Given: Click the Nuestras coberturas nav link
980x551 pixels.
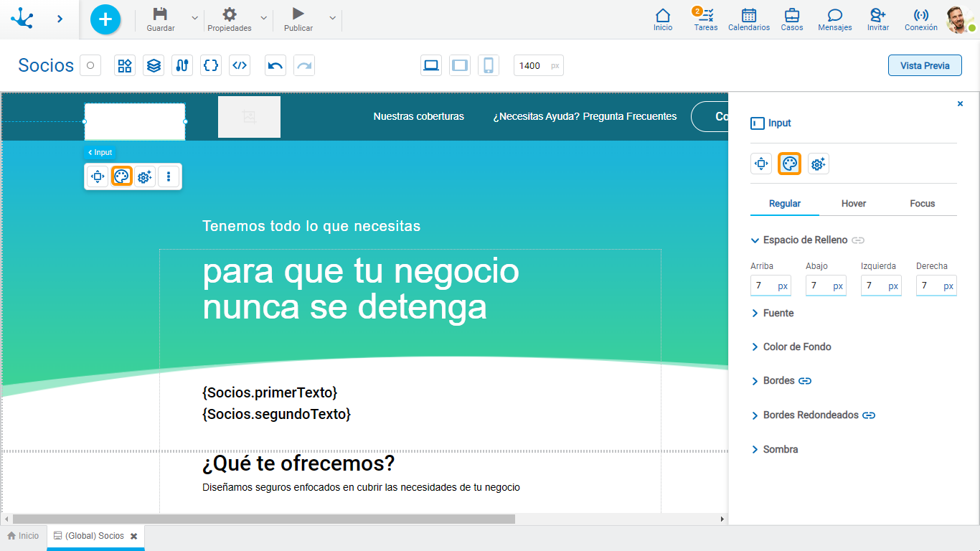Looking at the screenshot, I should [x=419, y=116].
